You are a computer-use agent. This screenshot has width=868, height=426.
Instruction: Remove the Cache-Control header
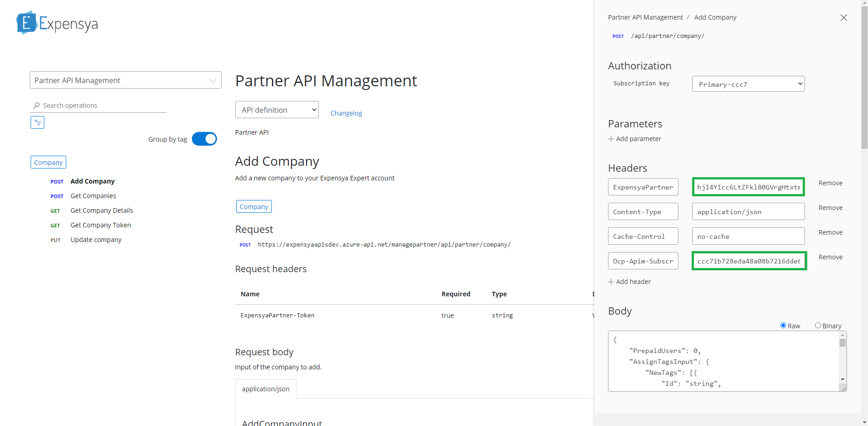click(x=830, y=232)
